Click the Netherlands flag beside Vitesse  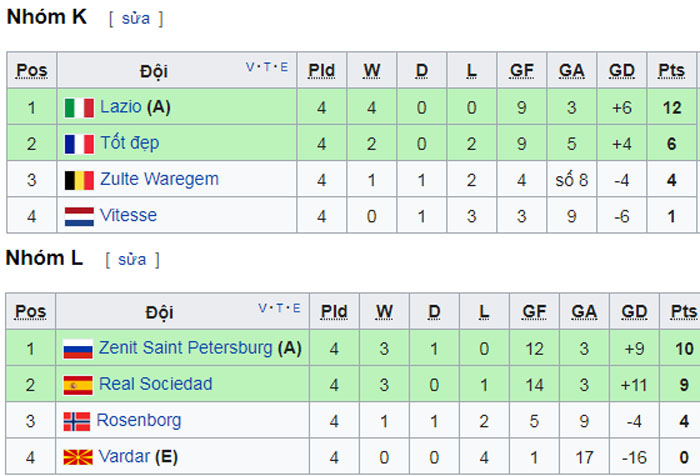pyautogui.click(x=79, y=217)
